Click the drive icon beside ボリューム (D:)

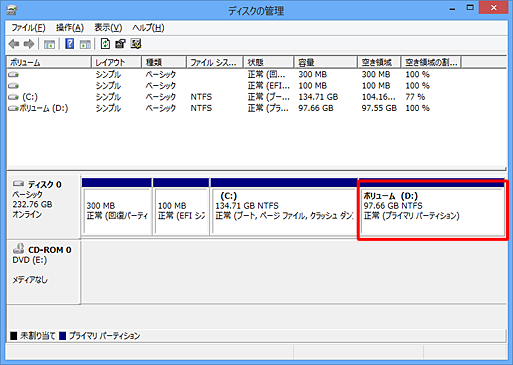point(13,108)
